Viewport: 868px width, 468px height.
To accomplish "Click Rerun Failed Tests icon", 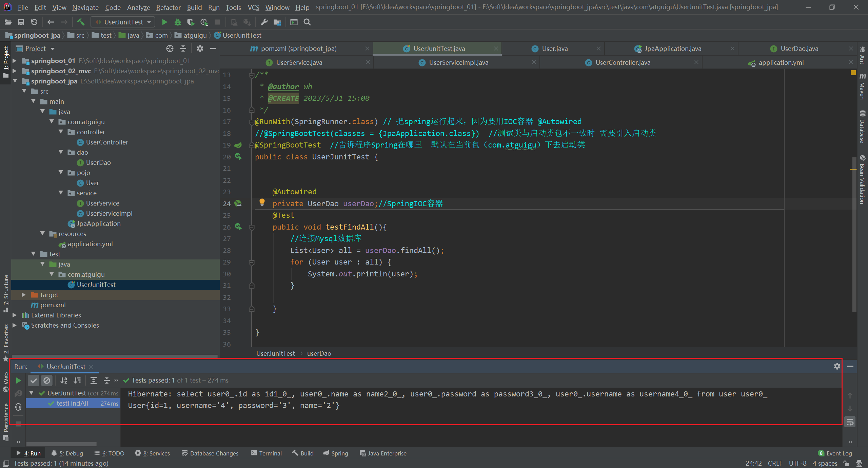I will click(19, 393).
